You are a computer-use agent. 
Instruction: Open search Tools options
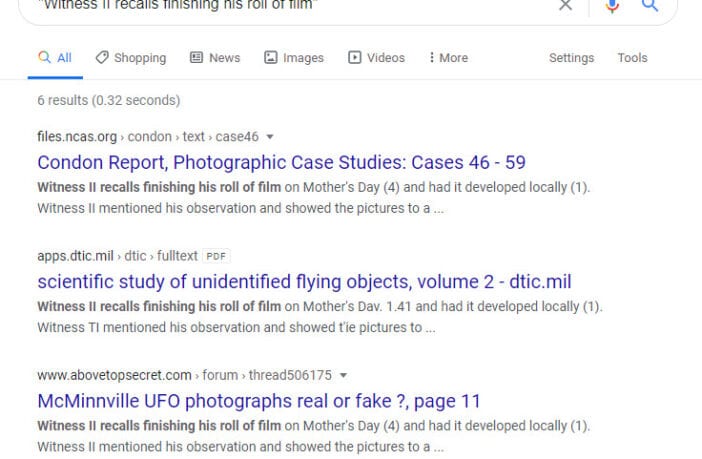point(632,58)
